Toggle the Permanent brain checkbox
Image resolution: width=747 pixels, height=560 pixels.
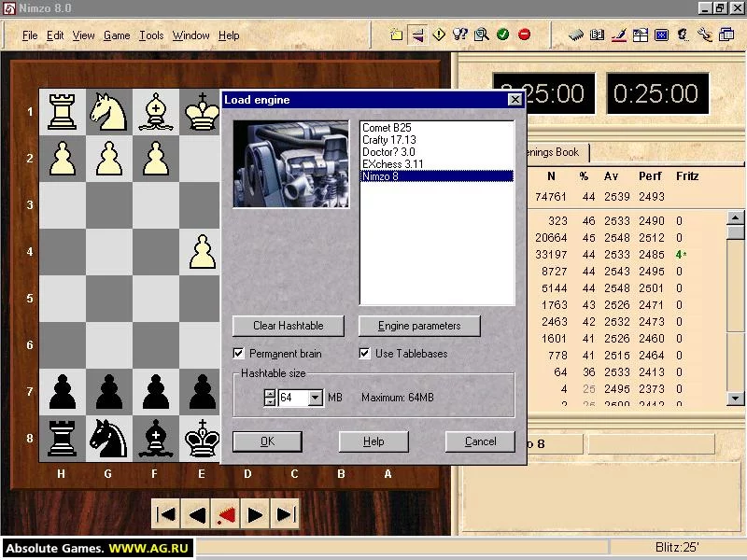238,354
